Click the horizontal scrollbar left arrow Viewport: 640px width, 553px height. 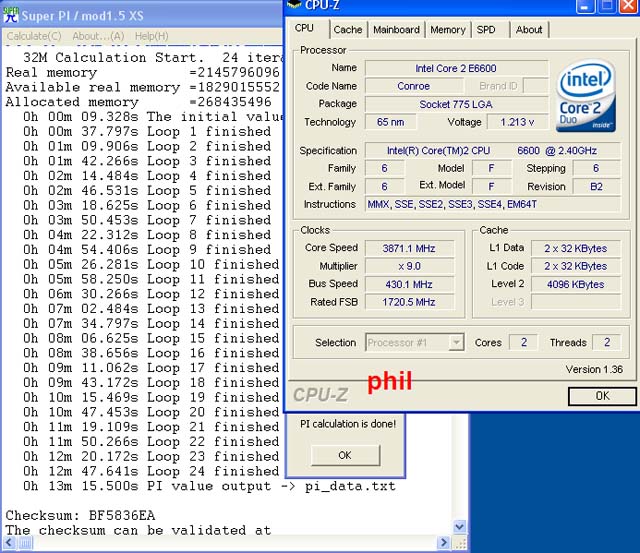(x=9, y=542)
